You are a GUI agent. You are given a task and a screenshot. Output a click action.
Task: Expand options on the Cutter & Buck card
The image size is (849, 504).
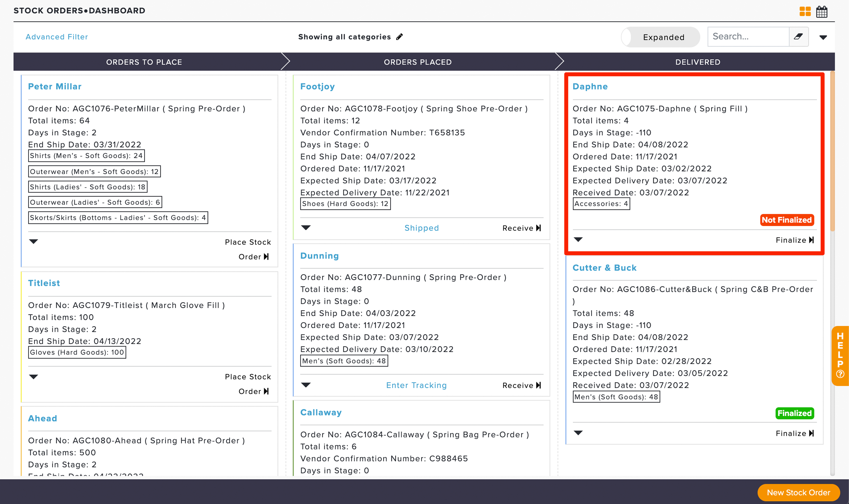point(578,433)
